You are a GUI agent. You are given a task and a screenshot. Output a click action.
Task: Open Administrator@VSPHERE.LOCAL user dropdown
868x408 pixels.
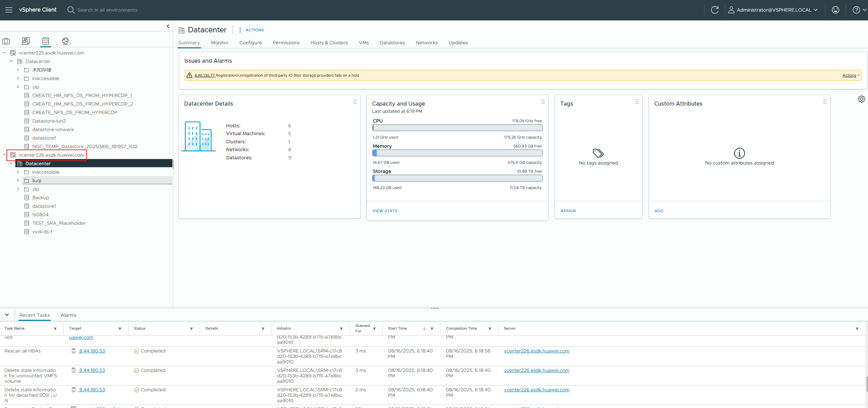coord(773,10)
